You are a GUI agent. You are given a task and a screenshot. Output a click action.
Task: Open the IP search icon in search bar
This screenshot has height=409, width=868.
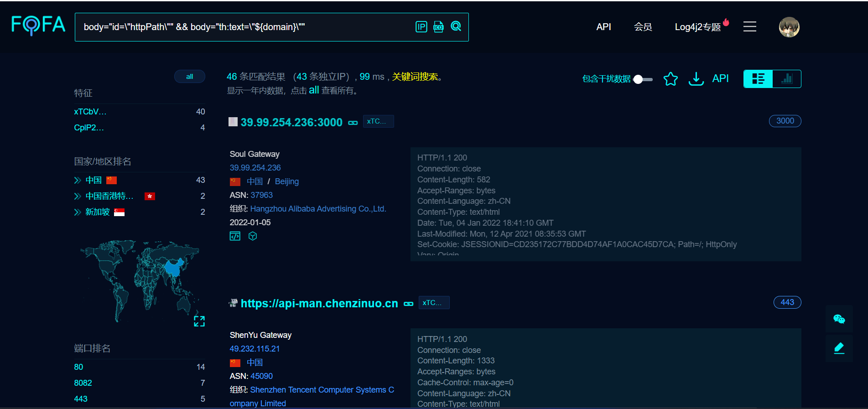coord(421,27)
